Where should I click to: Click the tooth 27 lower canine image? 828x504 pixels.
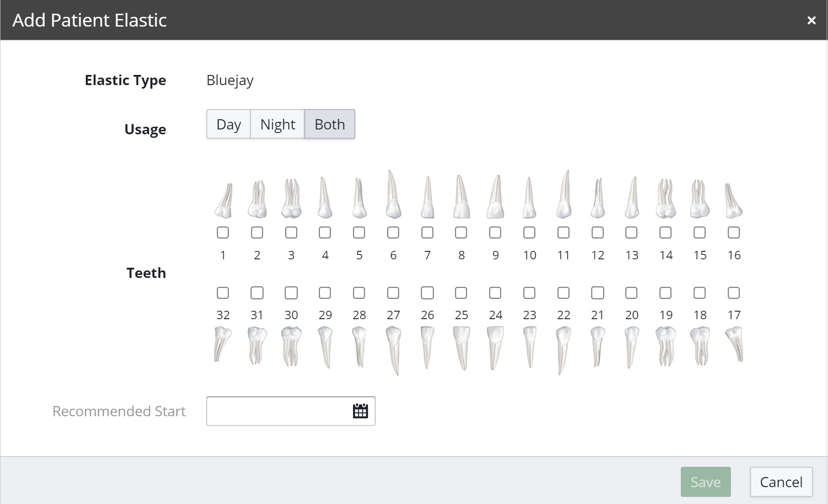(393, 351)
